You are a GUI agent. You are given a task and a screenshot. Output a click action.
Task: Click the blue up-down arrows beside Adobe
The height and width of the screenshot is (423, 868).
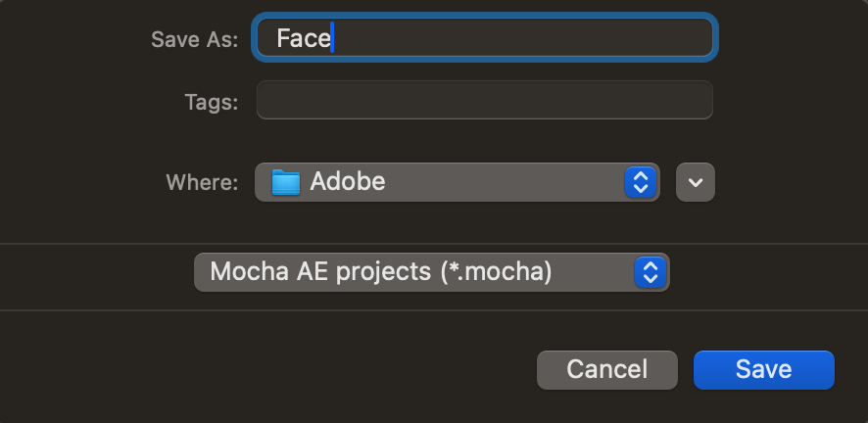pyautogui.click(x=641, y=182)
